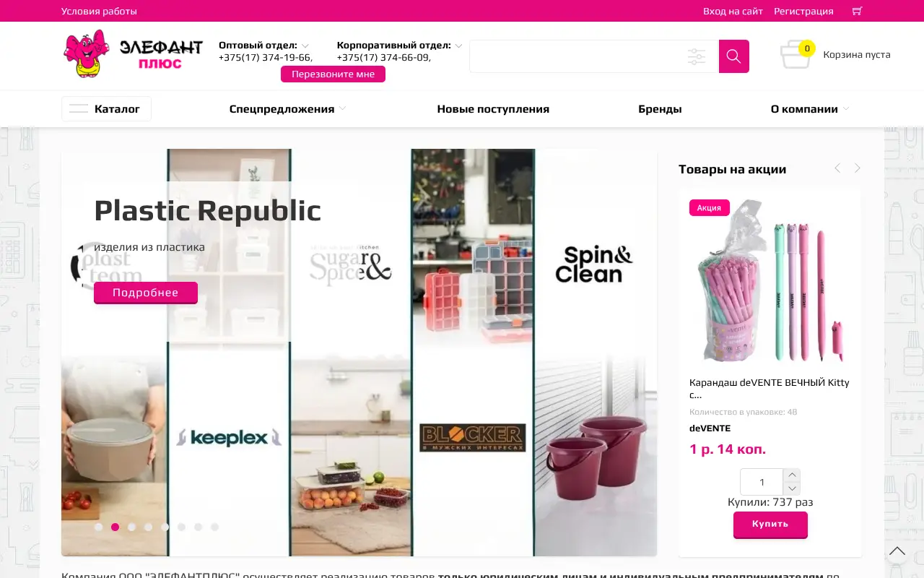
Task: Expand Оптовый отдел phone list
Action: click(x=305, y=46)
